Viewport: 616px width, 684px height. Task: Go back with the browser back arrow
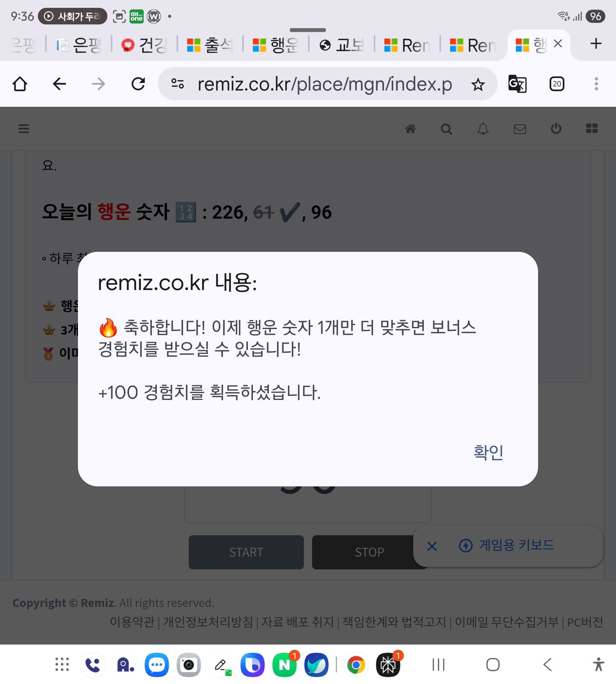[x=59, y=84]
